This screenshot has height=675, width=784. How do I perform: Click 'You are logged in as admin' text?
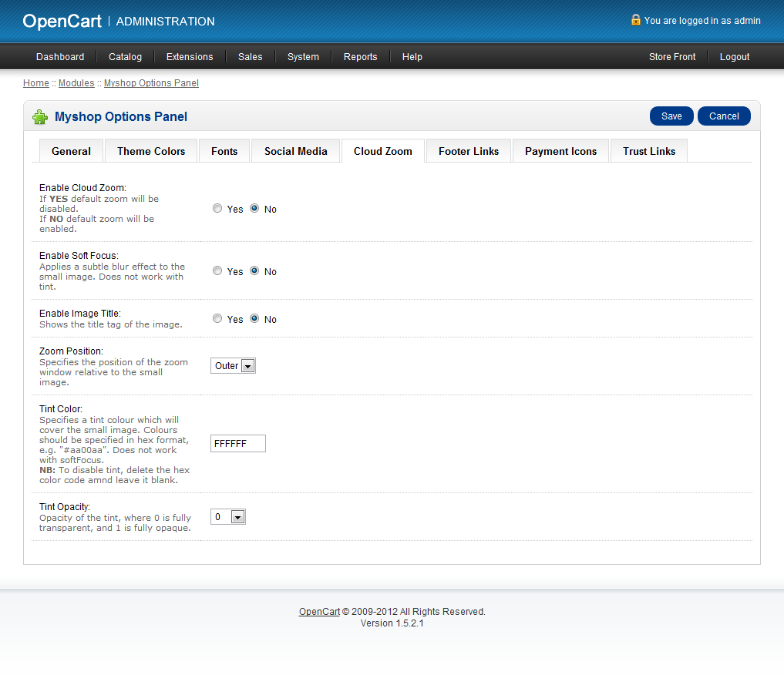click(x=702, y=21)
